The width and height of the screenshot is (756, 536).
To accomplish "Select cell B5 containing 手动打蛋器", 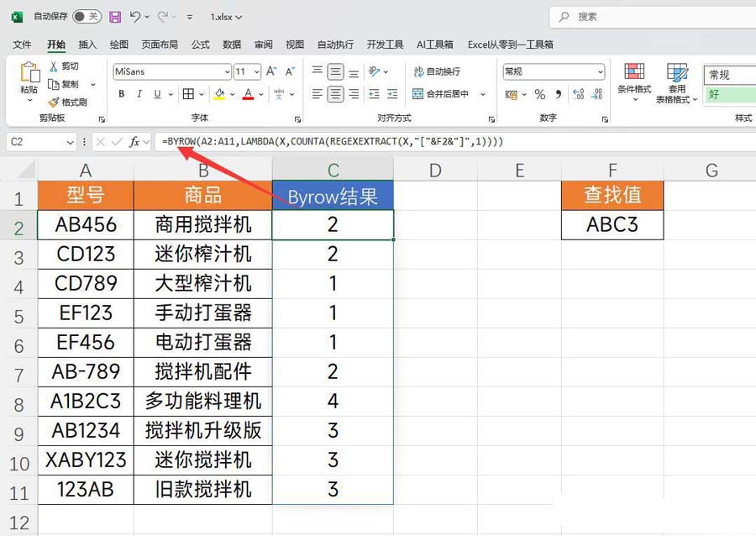I will pos(203,313).
